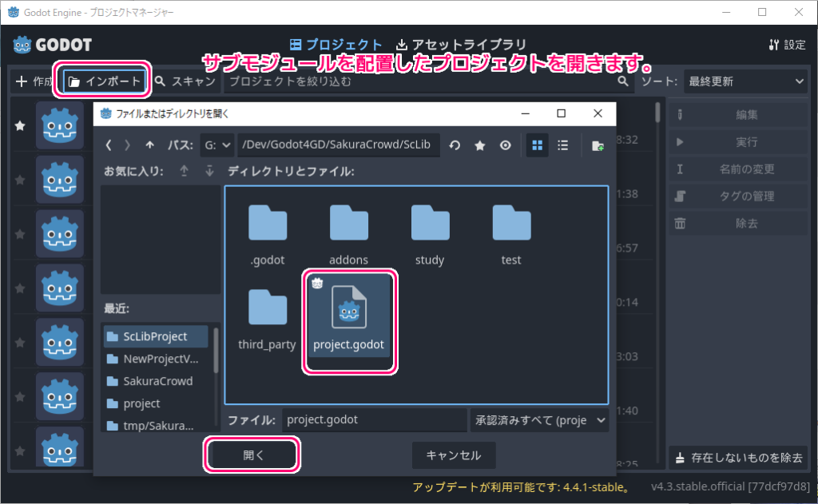818x504 pixels.
Task: Click the キャンセル cancel button
Action: pyautogui.click(x=454, y=455)
